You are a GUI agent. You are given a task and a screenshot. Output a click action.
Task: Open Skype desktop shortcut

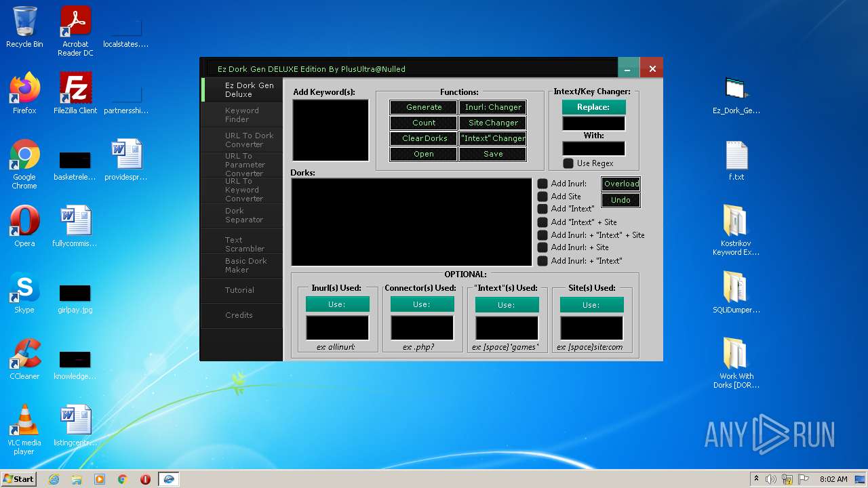point(24,293)
